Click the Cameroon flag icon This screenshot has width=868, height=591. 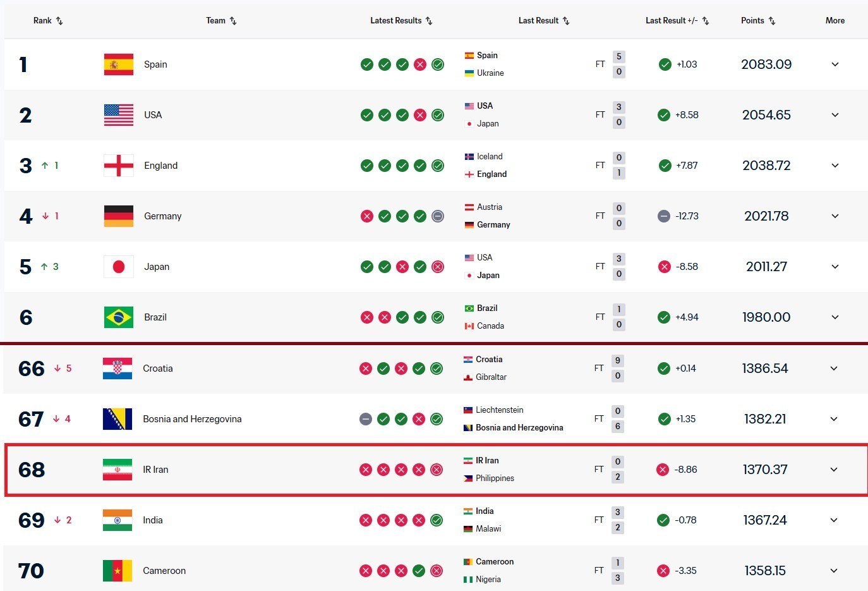coord(118,571)
